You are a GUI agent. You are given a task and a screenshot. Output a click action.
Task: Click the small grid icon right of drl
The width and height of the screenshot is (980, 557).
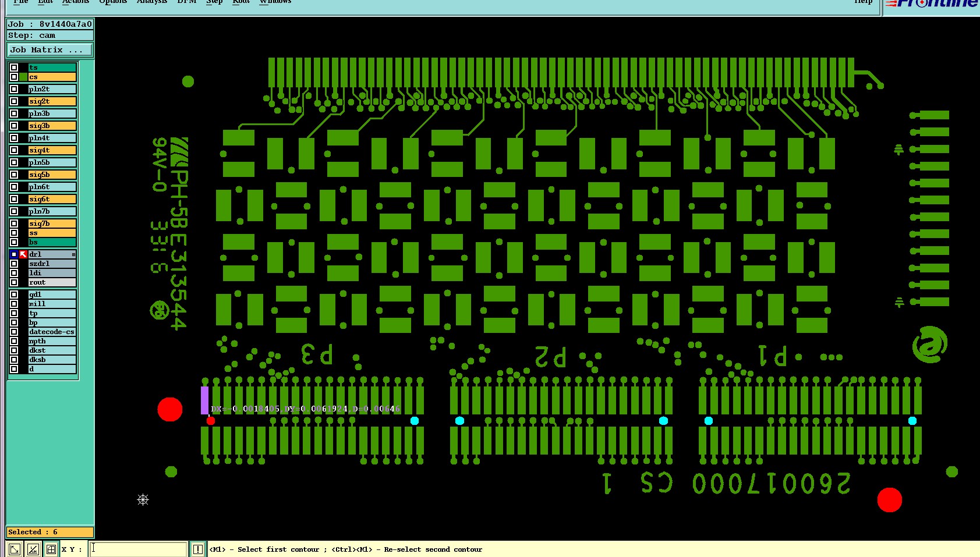coord(73,254)
